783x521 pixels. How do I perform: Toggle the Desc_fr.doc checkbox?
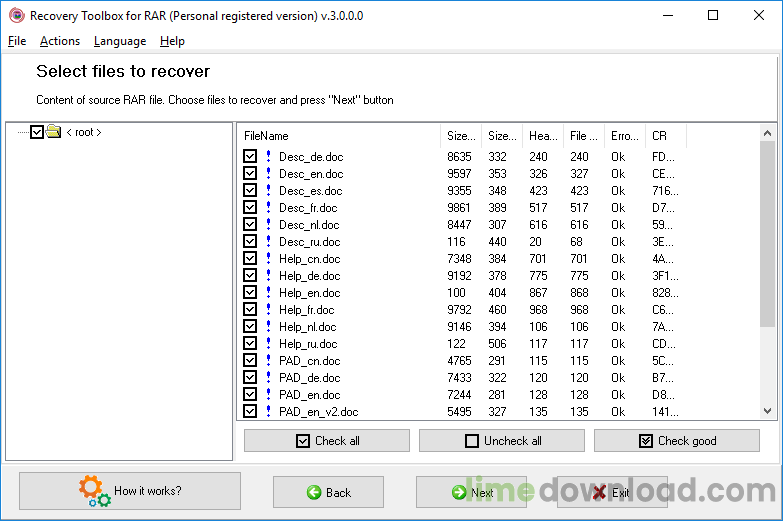250,207
